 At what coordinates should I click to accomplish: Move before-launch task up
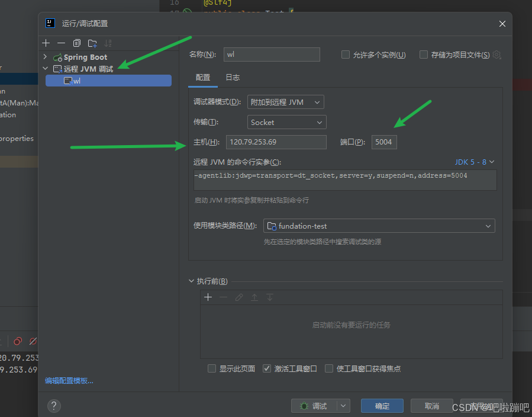coord(254,297)
